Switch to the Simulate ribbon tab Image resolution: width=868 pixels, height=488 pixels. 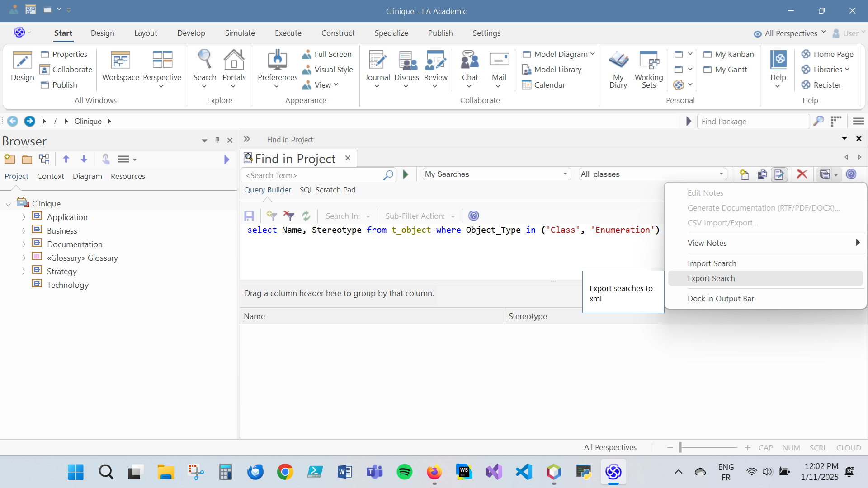click(x=240, y=33)
